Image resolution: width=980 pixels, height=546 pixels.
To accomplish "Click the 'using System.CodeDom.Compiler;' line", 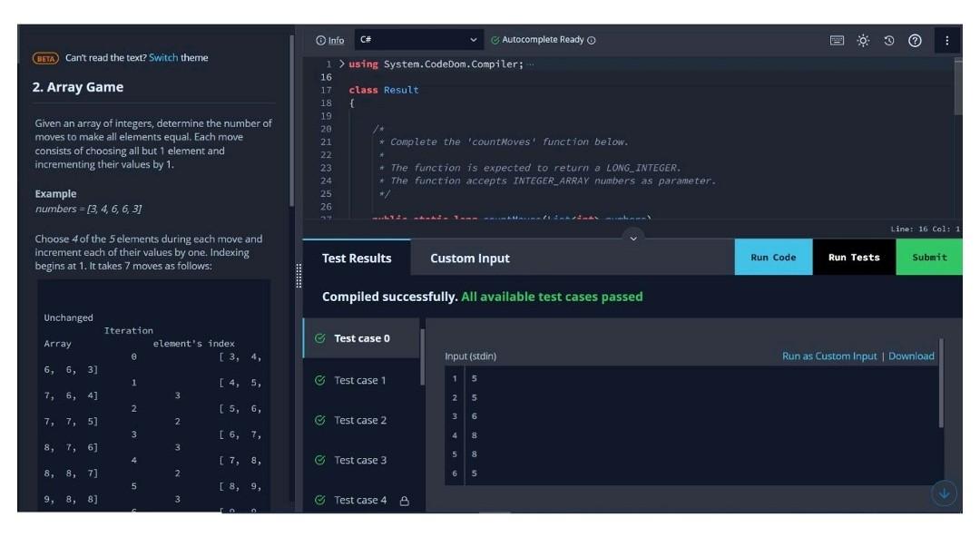I will [436, 63].
